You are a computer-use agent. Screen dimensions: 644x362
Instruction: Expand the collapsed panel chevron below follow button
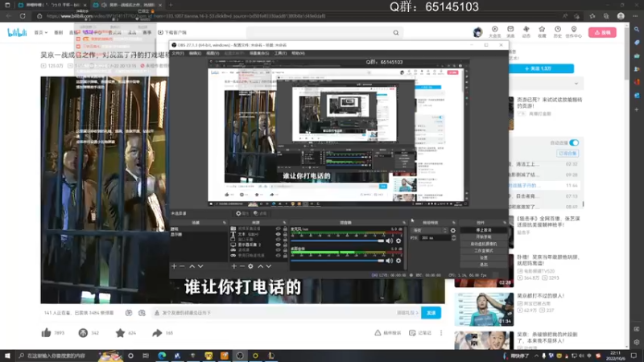pyautogui.click(x=576, y=84)
